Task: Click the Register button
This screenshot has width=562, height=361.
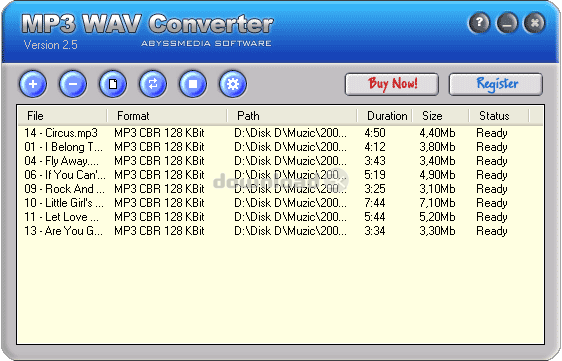Action: tap(496, 84)
